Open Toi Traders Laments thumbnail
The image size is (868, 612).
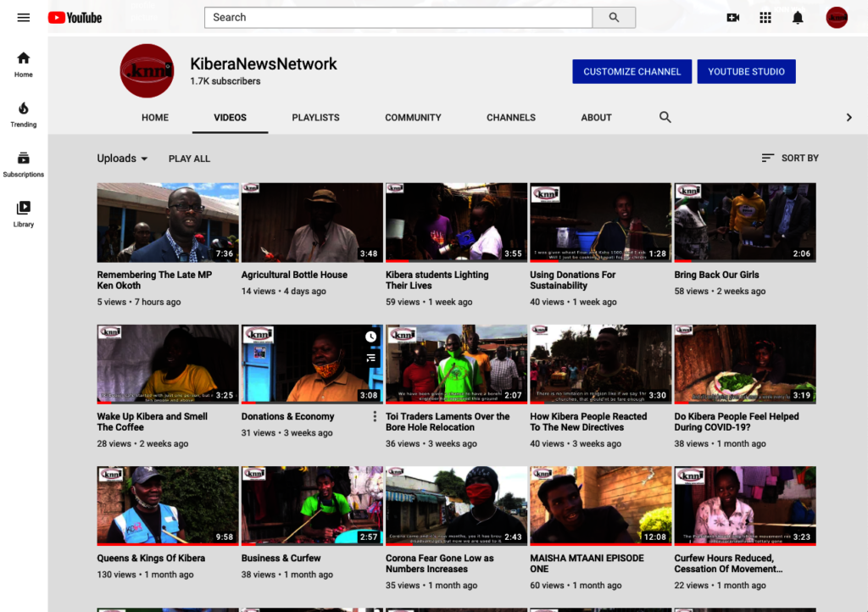click(x=456, y=364)
